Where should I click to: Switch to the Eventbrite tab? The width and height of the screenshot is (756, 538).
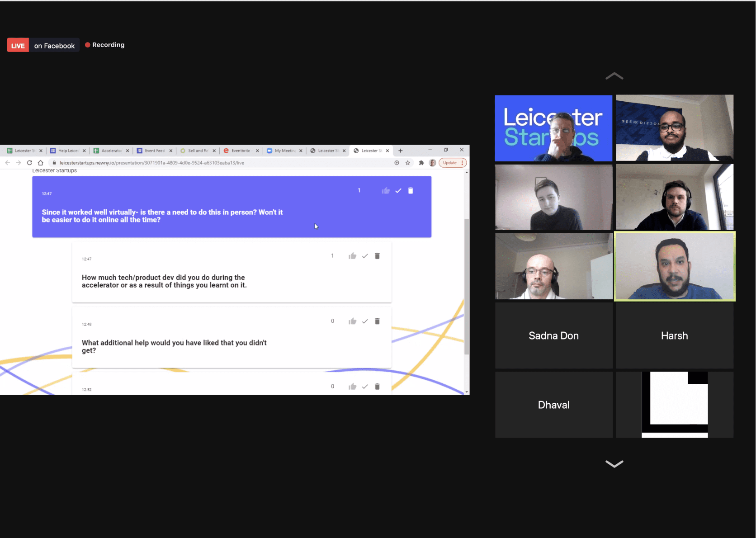click(x=241, y=151)
